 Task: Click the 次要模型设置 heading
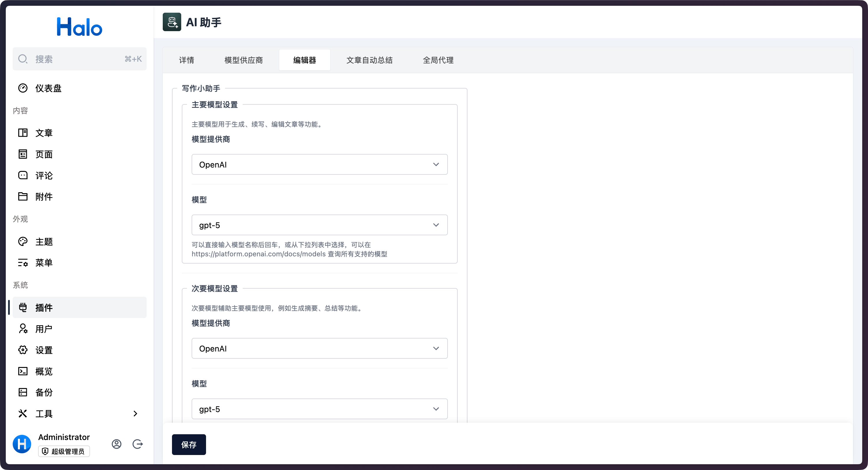[x=215, y=289]
